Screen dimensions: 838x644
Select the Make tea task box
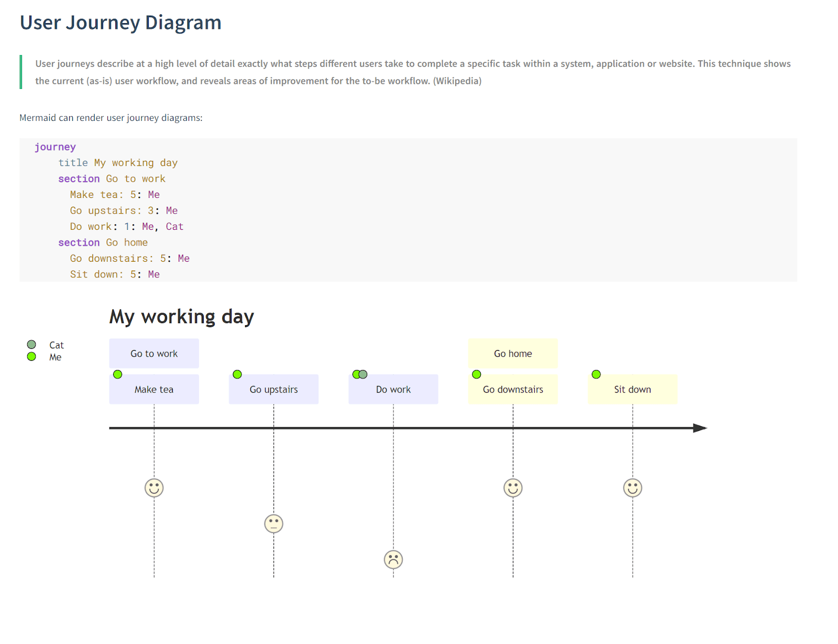point(153,389)
